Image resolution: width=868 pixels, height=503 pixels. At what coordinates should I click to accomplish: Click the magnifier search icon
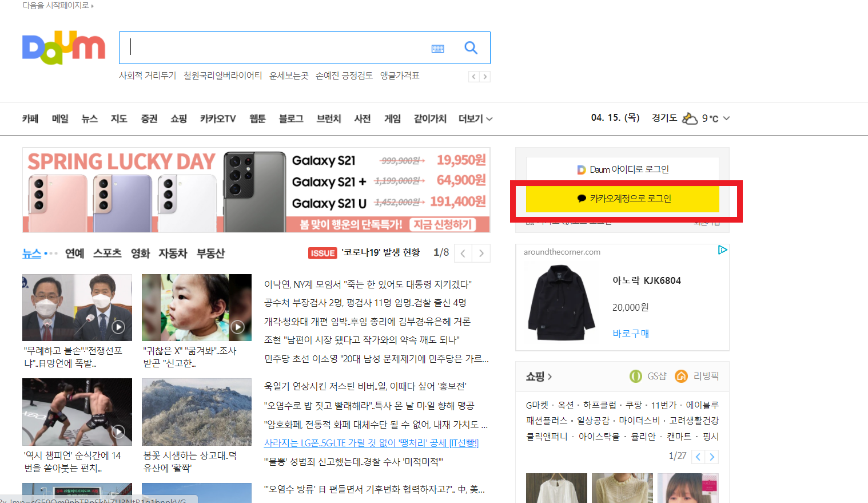(x=471, y=48)
